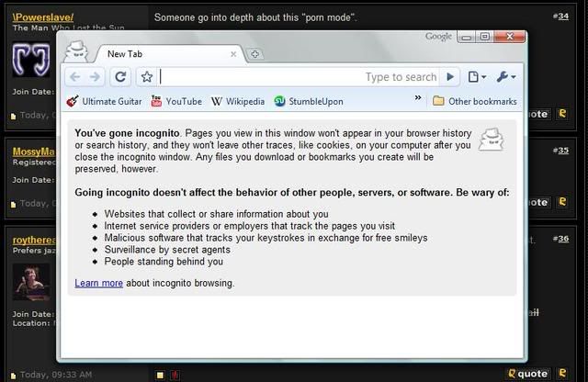
Task: Open post number 35 permalink
Action: tap(563, 151)
